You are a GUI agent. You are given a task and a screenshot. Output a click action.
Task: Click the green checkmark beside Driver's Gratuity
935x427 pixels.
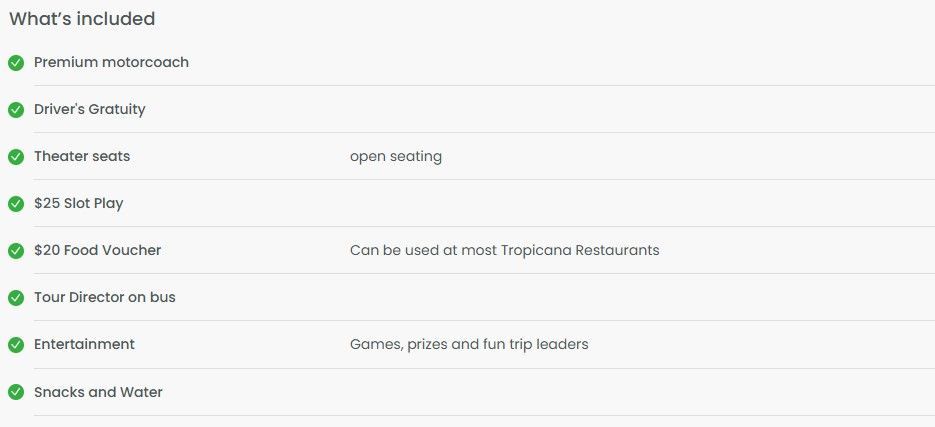(x=16, y=110)
